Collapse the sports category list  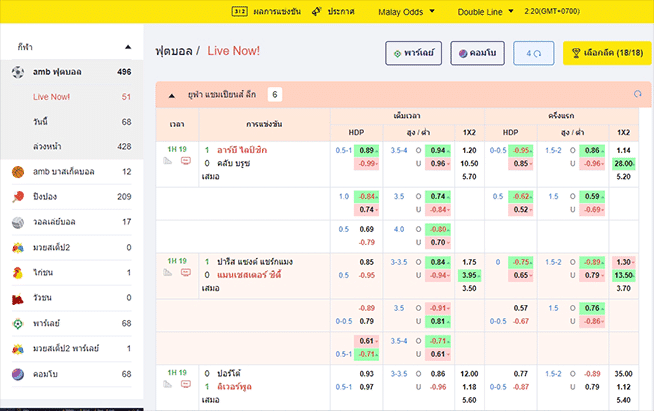tap(128, 47)
